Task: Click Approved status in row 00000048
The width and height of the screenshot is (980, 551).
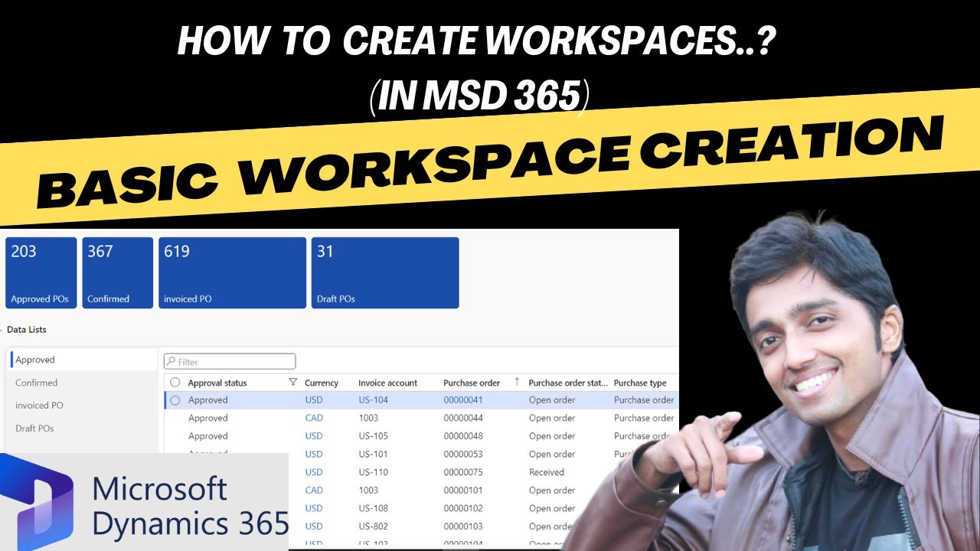Action: coord(208,436)
